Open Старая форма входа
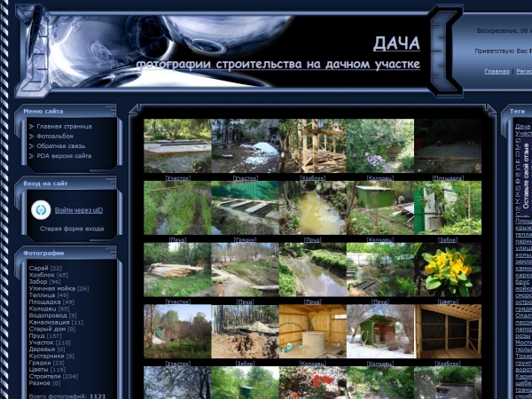The height and width of the screenshot is (399, 532). click(72, 229)
